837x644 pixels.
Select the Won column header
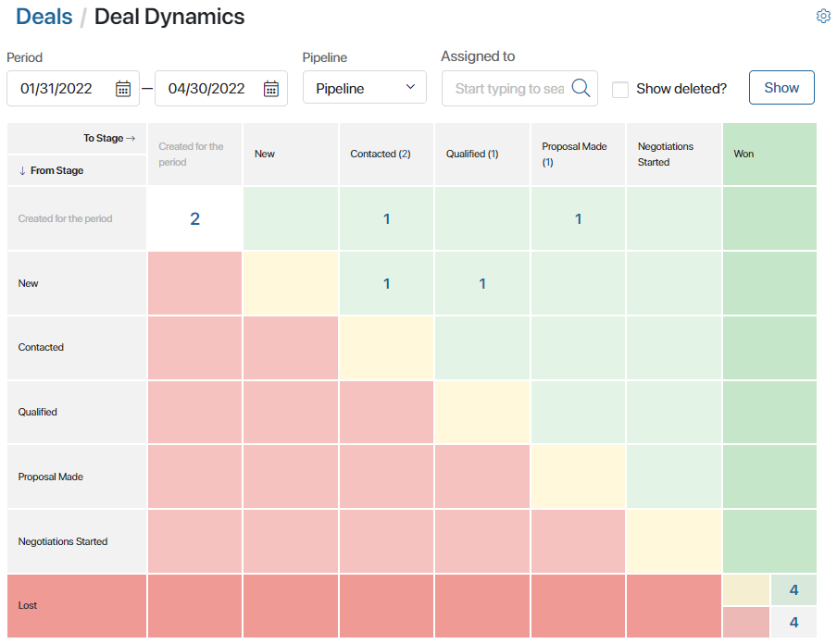coord(769,154)
